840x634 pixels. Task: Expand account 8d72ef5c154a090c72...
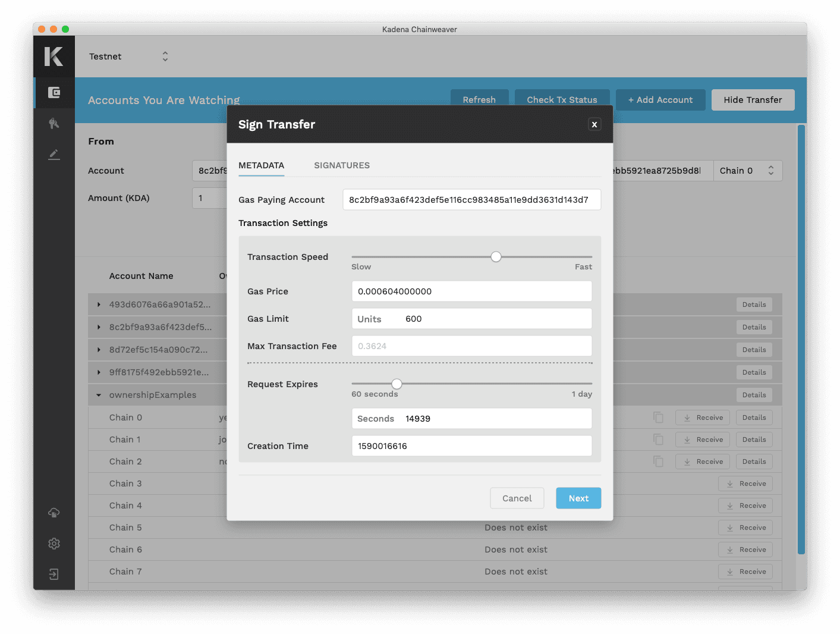coord(99,350)
